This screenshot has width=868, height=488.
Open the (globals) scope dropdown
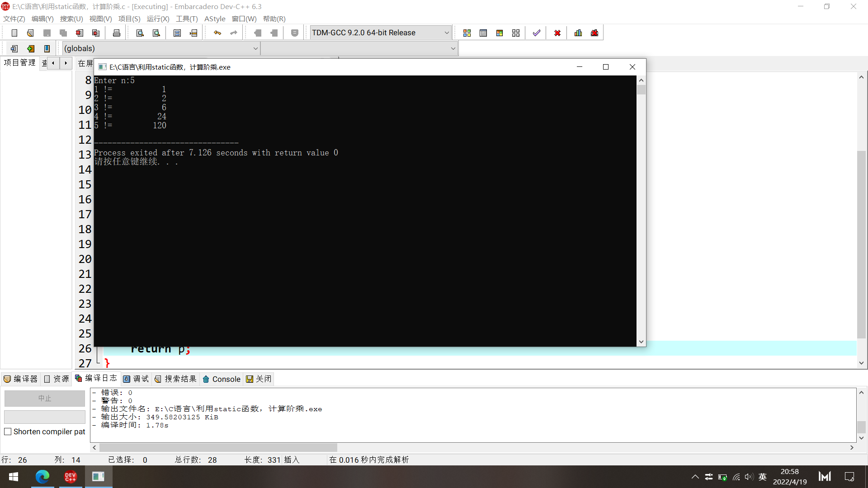(255, 48)
